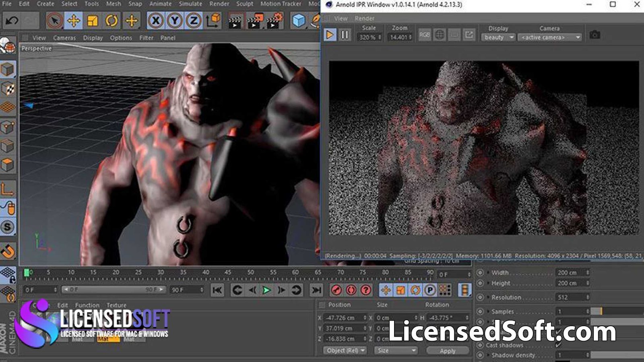Screen dimensions: 644x362
Task: Click the red question mark keyframe selection icon
Action: pyautogui.click(x=366, y=290)
